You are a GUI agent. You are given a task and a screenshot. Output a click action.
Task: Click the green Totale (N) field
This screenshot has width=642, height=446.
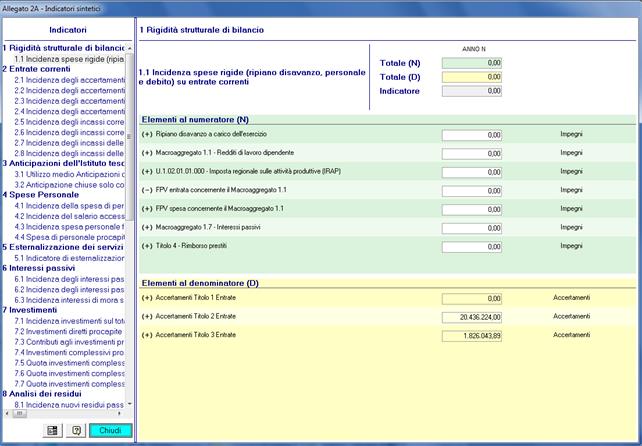[472, 64]
